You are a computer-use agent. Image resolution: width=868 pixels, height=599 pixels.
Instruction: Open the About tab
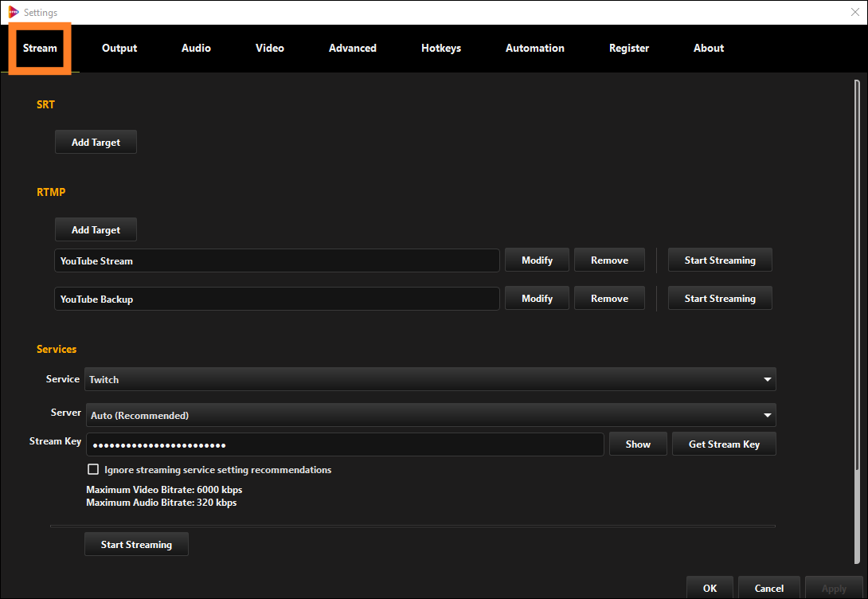point(709,48)
